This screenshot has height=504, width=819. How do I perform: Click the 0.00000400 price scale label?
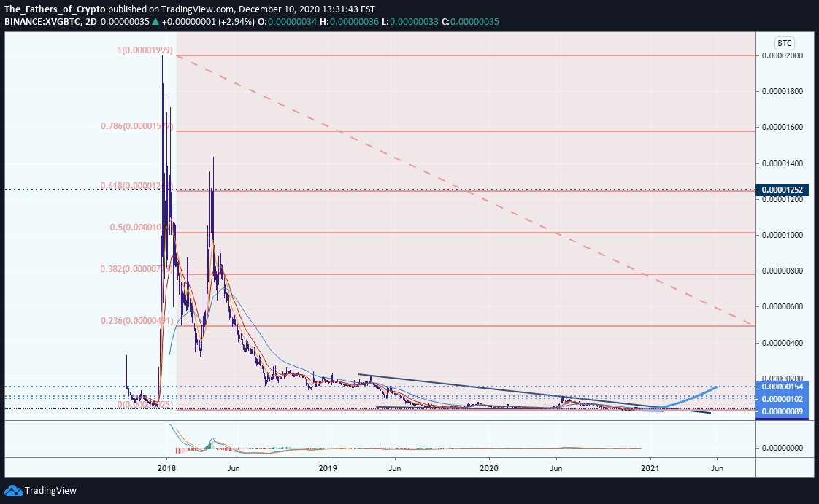coord(783,343)
